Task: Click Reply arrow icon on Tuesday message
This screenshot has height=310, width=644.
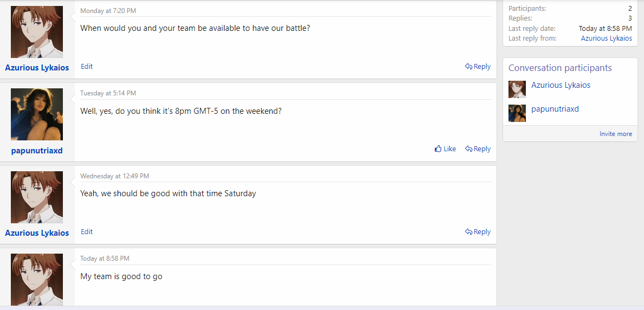Action: coord(468,149)
